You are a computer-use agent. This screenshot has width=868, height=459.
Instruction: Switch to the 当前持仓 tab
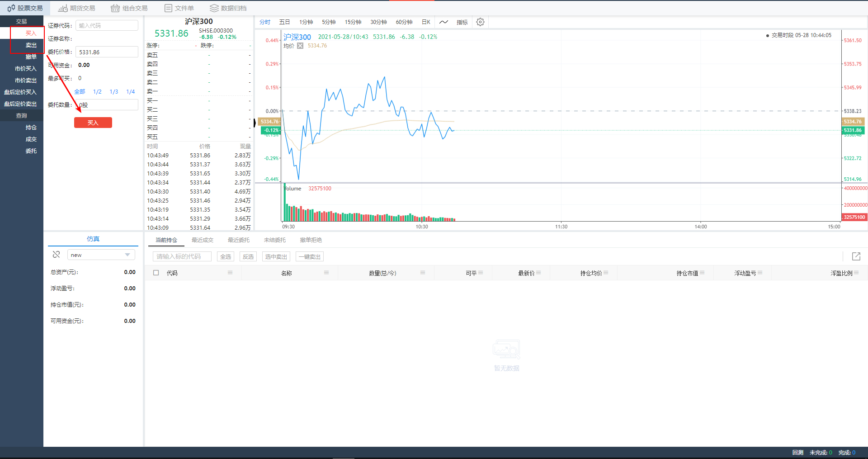click(166, 240)
